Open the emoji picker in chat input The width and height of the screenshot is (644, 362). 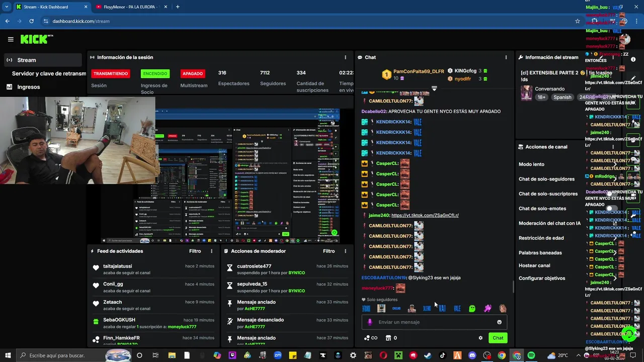click(x=499, y=322)
